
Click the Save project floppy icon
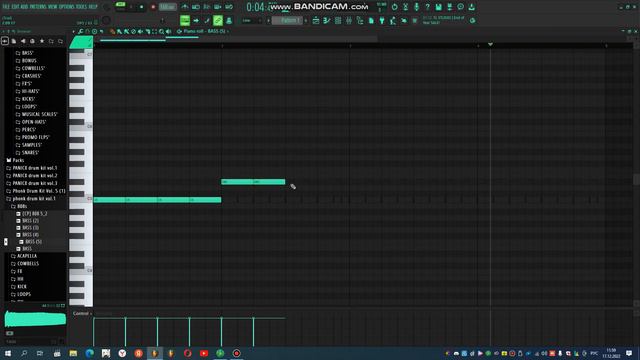click(x=438, y=7)
